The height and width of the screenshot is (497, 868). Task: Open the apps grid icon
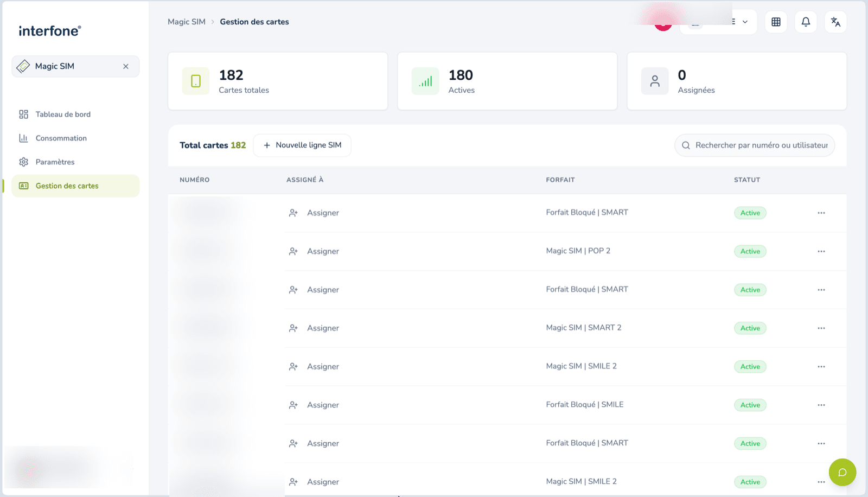776,22
